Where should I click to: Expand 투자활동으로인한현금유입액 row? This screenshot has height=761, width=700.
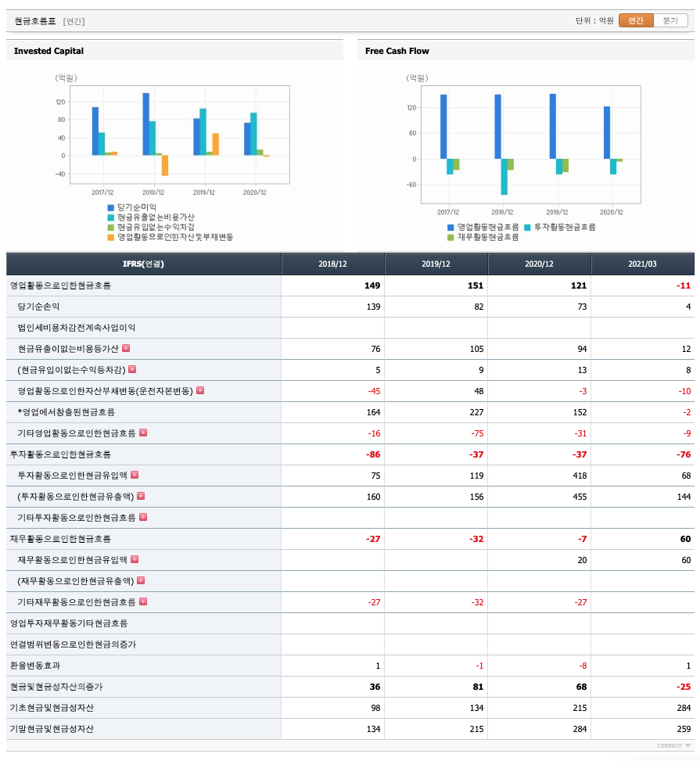135,475
